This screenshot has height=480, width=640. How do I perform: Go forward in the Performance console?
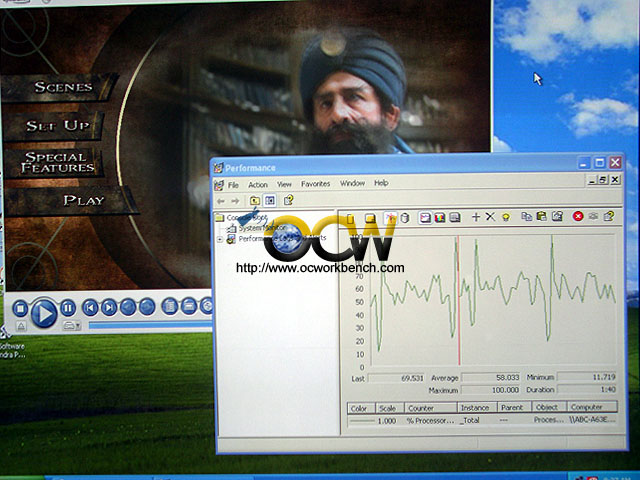pyautogui.click(x=235, y=201)
